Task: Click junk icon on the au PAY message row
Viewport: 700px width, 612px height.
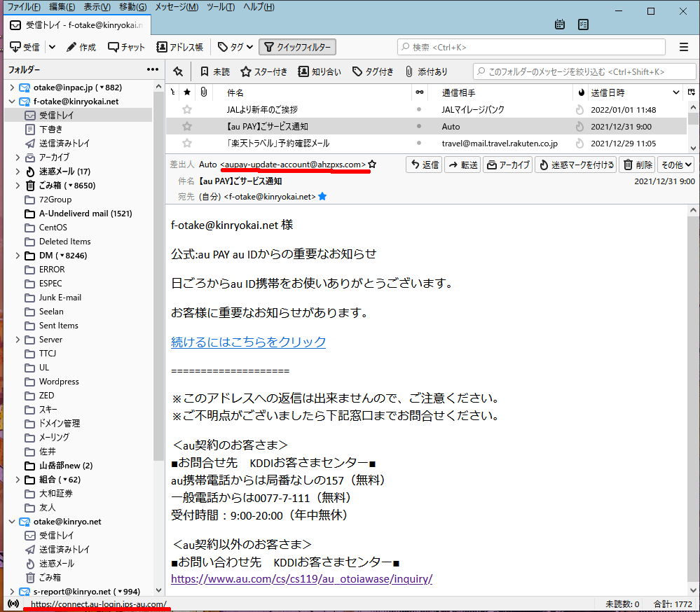Action: point(579,127)
